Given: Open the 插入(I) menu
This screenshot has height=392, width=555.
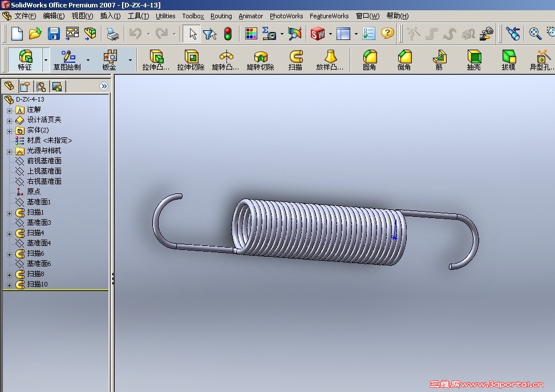Looking at the screenshot, I should [111, 16].
